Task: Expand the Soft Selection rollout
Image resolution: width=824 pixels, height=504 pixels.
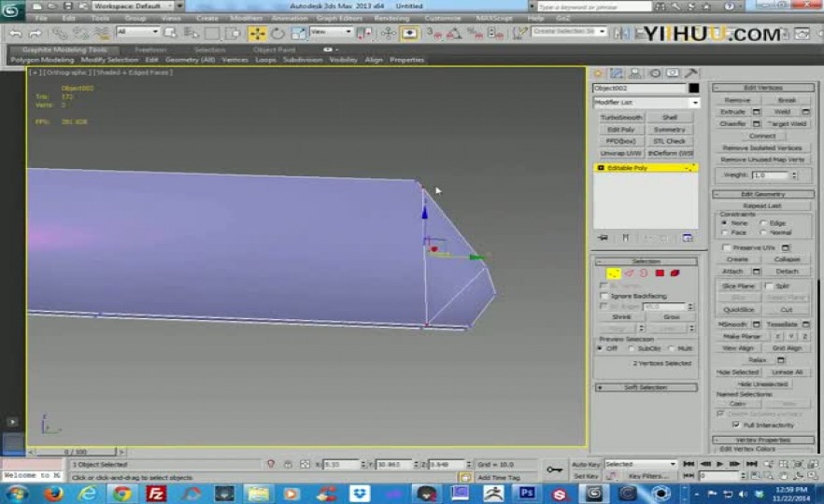Action: 646,387
